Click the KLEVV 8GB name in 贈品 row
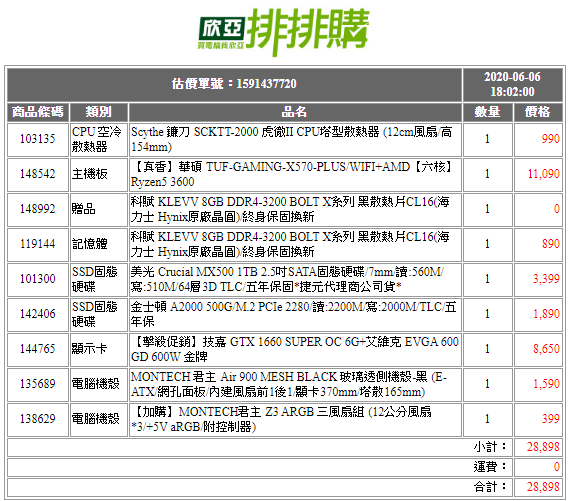 [290, 209]
